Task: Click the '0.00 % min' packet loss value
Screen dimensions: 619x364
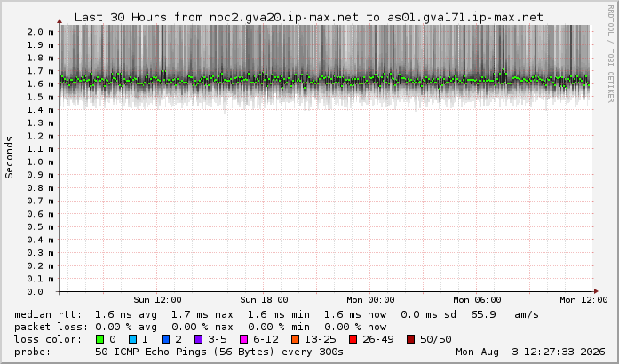Action: click(x=279, y=328)
